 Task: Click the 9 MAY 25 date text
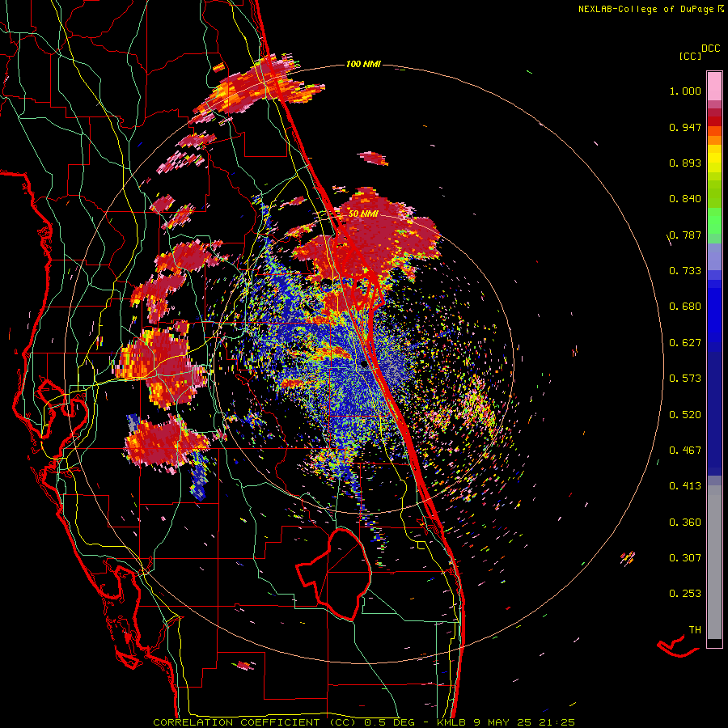pos(503,722)
